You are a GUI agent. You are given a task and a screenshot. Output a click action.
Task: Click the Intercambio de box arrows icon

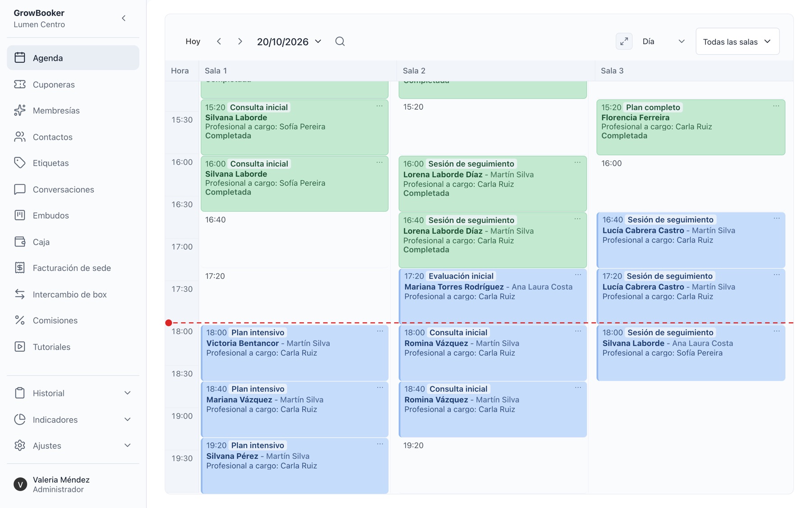pyautogui.click(x=19, y=294)
